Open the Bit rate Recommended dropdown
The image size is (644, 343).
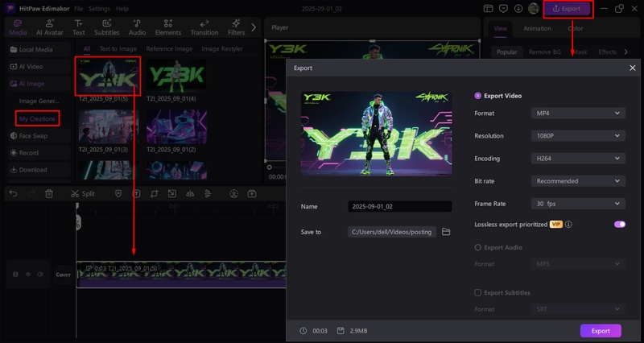pos(578,180)
